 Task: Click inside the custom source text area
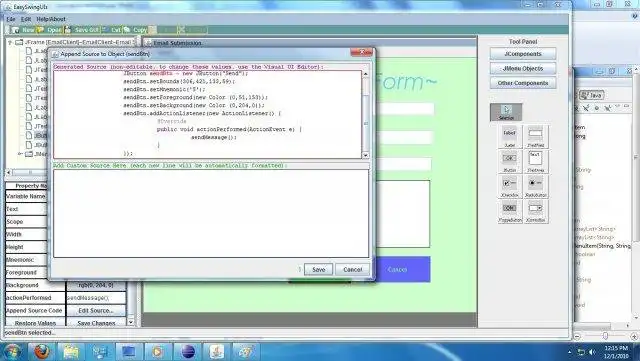tap(211, 214)
